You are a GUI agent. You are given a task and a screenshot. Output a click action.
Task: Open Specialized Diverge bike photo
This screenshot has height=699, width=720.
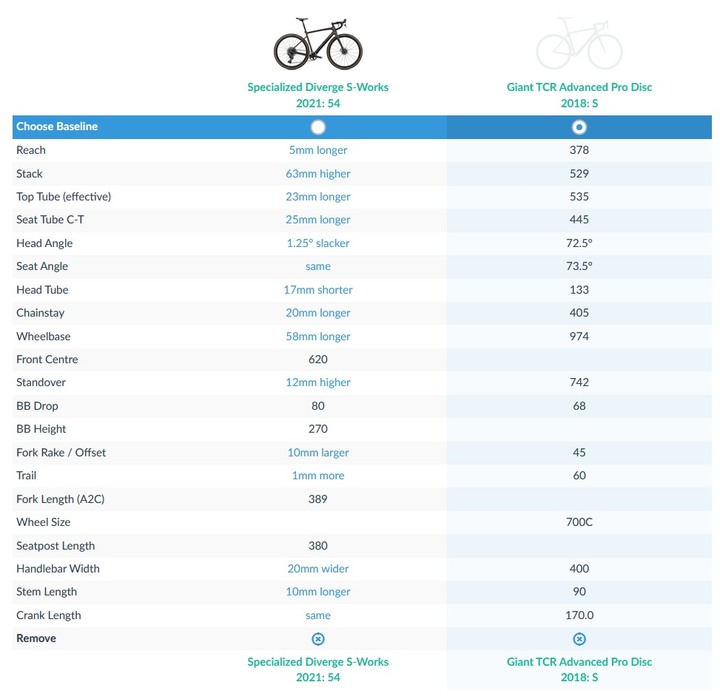318,44
